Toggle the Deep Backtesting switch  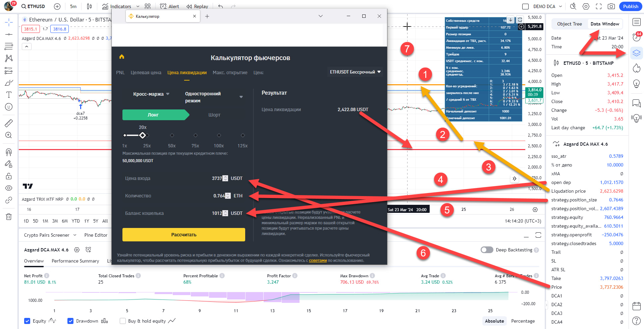click(487, 250)
